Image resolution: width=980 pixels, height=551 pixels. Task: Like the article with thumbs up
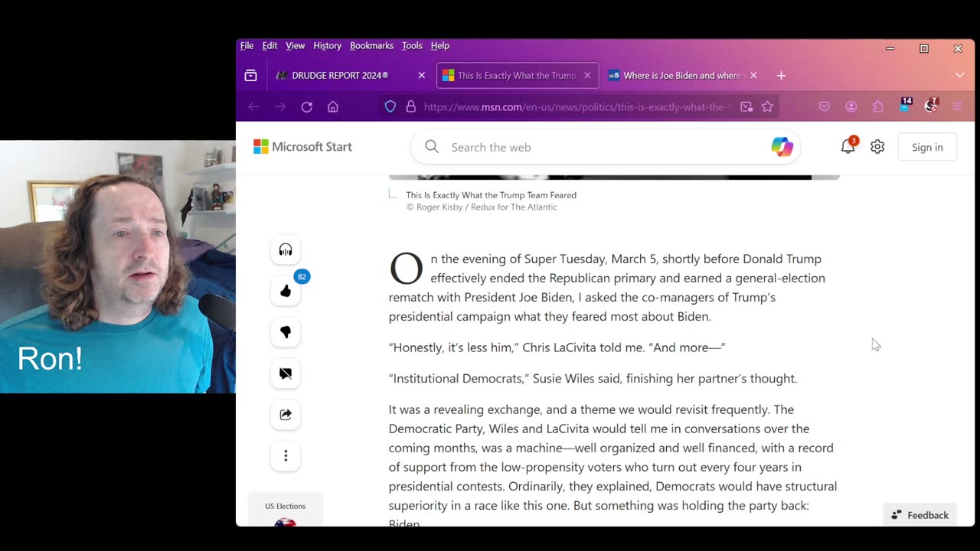pyautogui.click(x=286, y=291)
